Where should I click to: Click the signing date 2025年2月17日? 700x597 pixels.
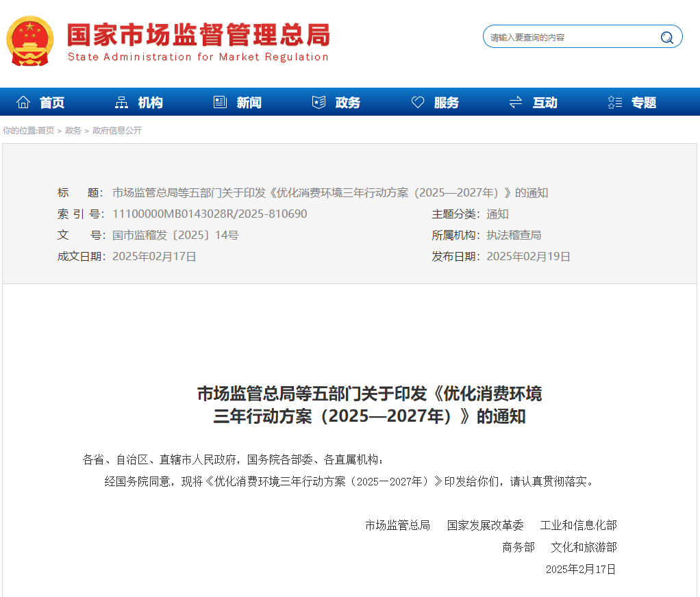coord(581,569)
